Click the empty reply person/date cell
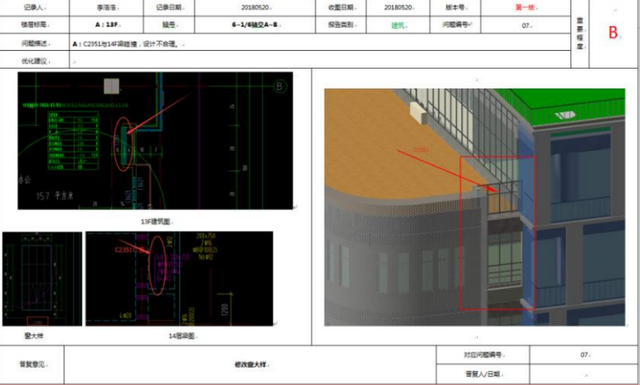Image resolution: width=640 pixels, height=385 pixels. pyautogui.click(x=584, y=374)
